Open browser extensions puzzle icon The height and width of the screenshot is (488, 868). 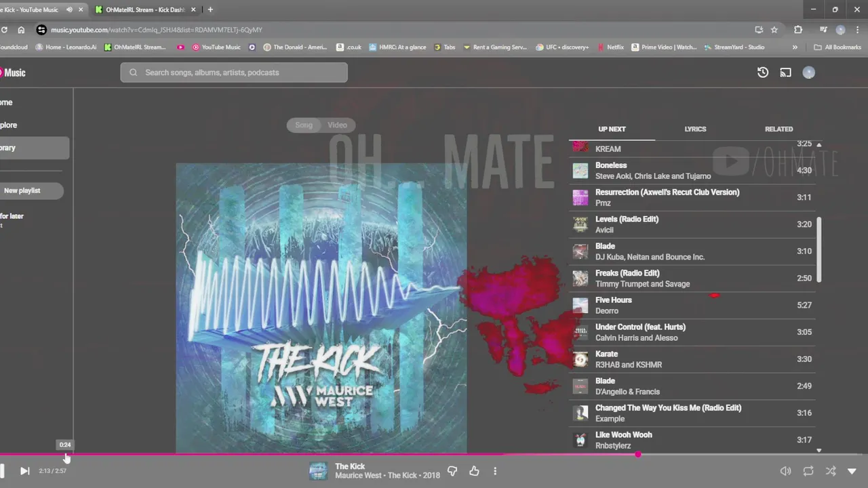798,30
